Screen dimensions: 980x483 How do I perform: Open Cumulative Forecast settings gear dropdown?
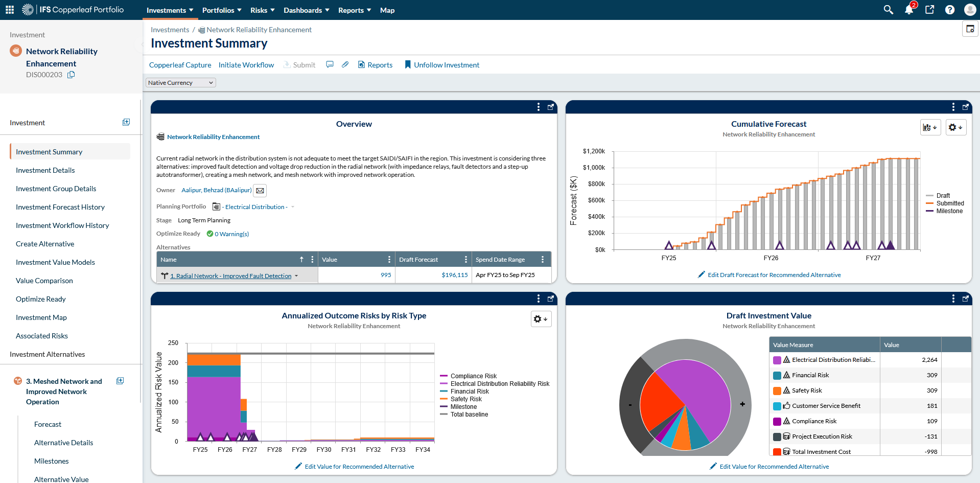[955, 127]
